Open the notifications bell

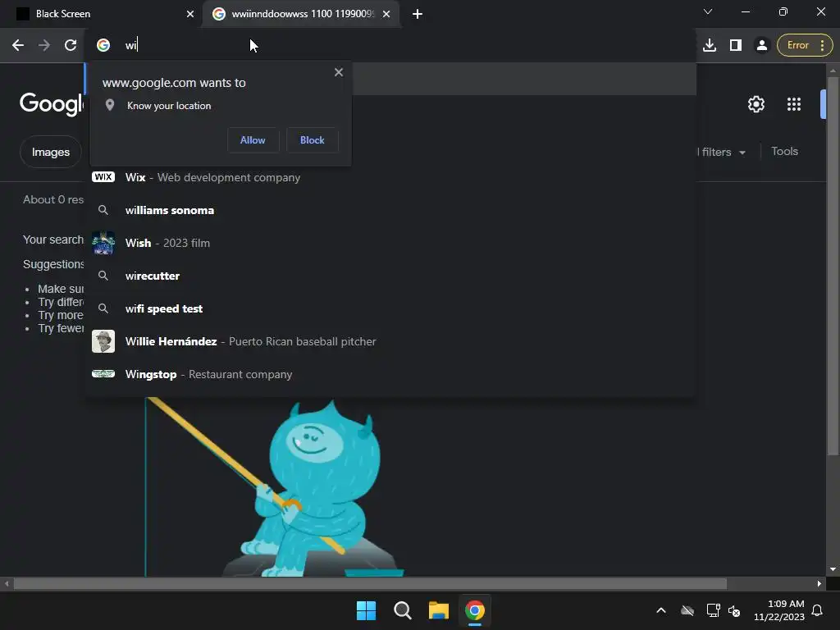pyautogui.click(x=817, y=610)
